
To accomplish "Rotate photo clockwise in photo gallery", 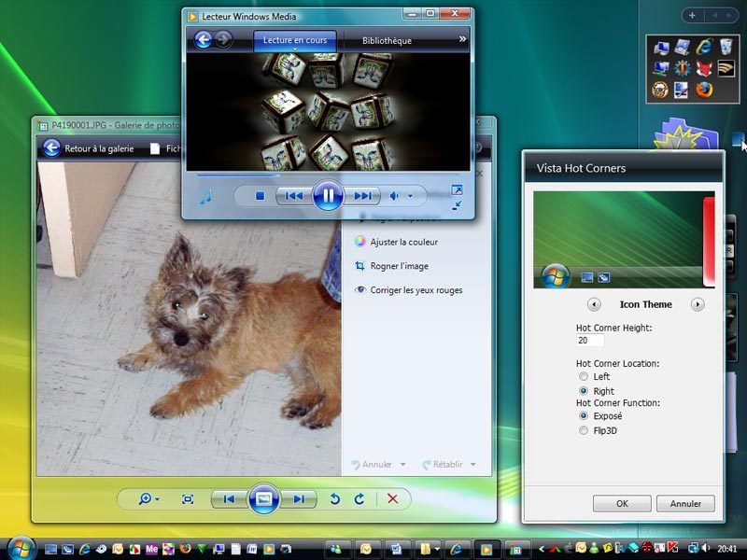I will (x=359, y=499).
